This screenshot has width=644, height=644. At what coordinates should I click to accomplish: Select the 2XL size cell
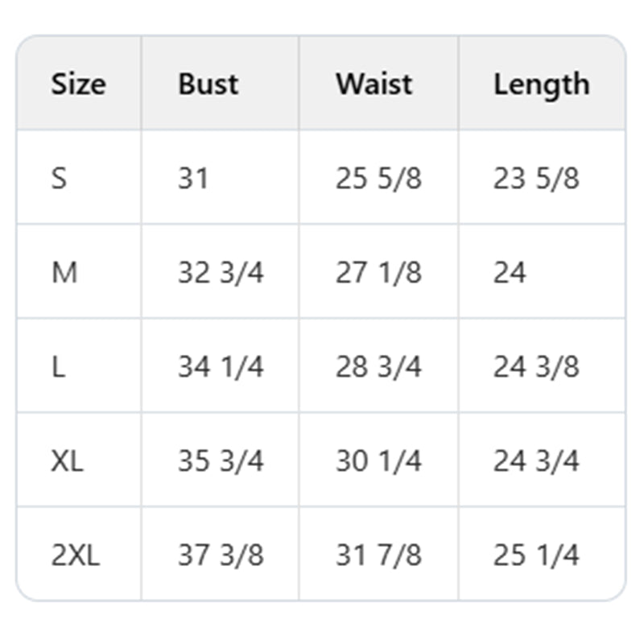pos(76,555)
